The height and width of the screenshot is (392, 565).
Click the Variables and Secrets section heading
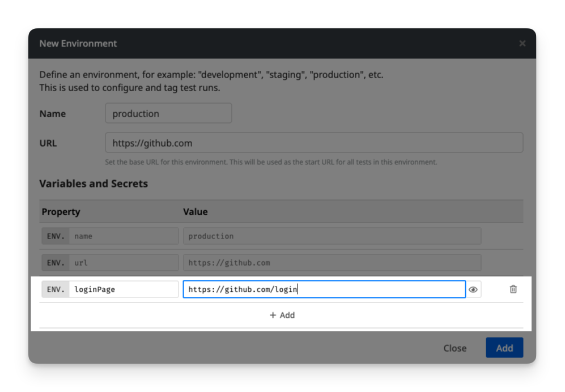(93, 184)
